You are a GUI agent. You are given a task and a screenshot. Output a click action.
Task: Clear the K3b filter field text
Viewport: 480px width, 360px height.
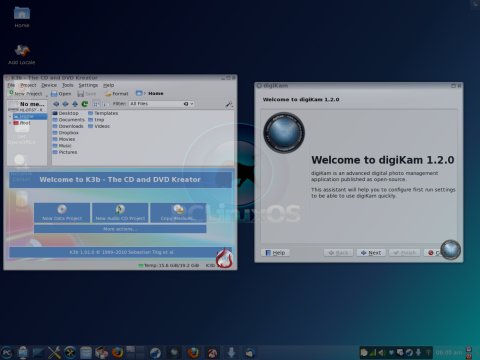[x=186, y=104]
